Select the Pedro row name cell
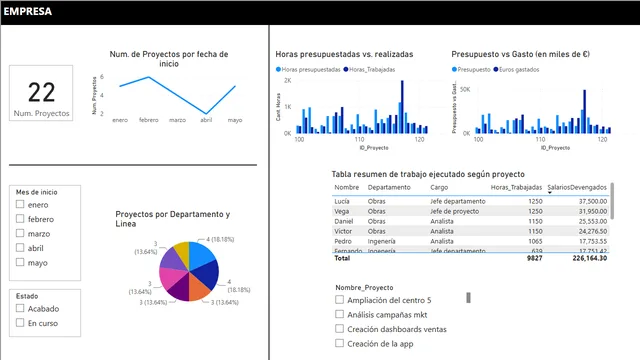 pos(343,241)
